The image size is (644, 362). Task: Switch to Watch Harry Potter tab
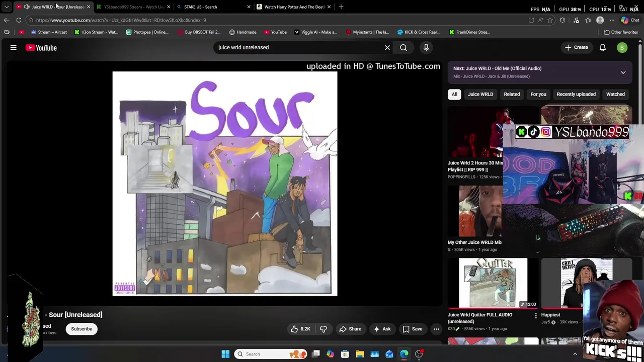[x=294, y=7]
